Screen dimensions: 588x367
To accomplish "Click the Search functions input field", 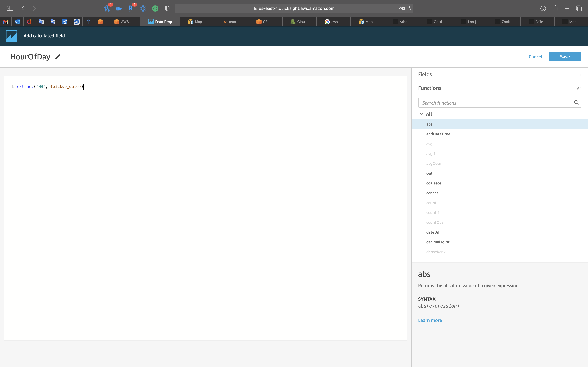I will tap(496, 103).
